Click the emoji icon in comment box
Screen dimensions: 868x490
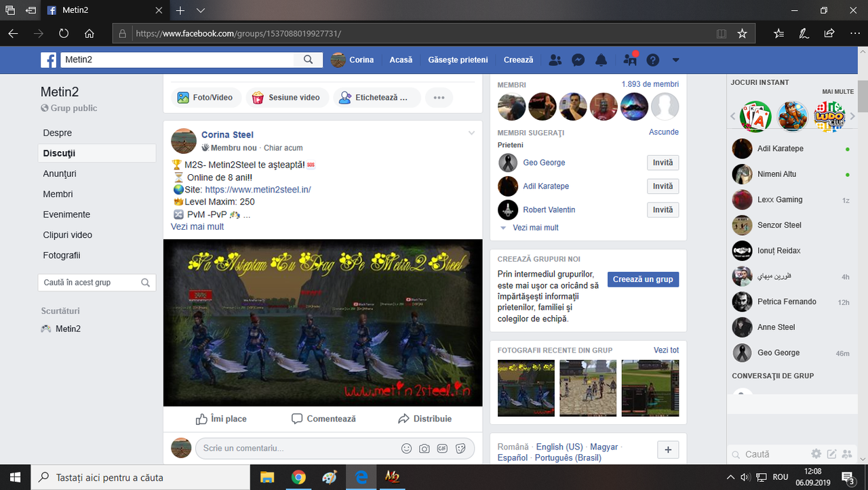pos(407,448)
